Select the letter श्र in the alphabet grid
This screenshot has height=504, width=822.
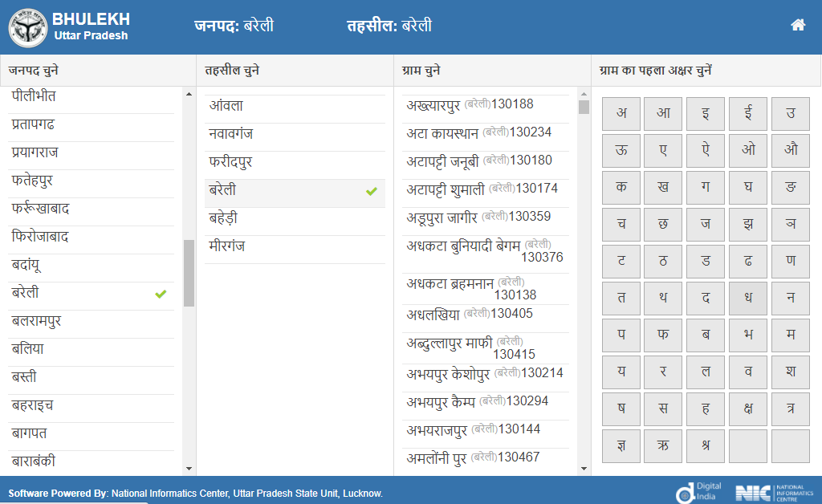tap(706, 445)
